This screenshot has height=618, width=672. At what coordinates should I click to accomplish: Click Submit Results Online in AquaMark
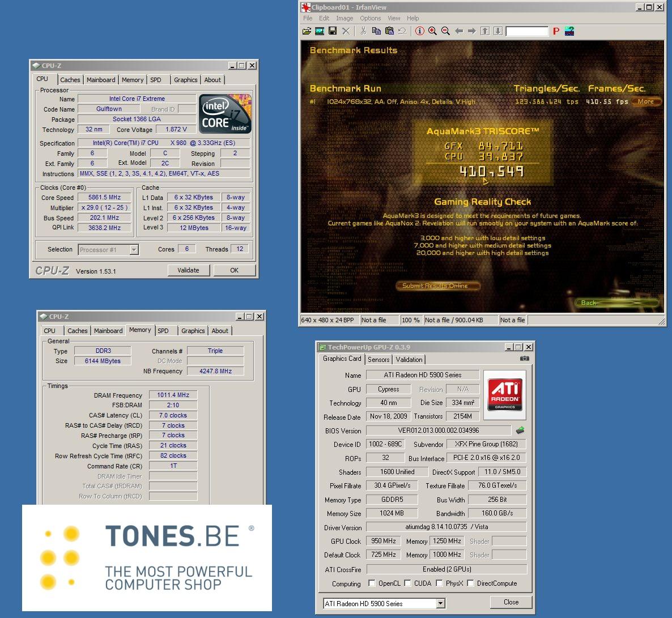(x=437, y=286)
